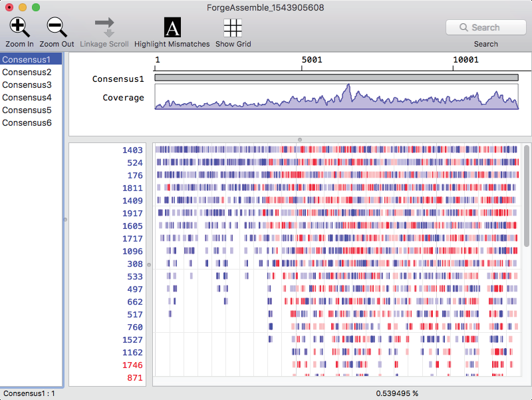This screenshot has height=400, width=532.
Task: Click the splitter handle beside the sidebar
Action: click(65, 220)
